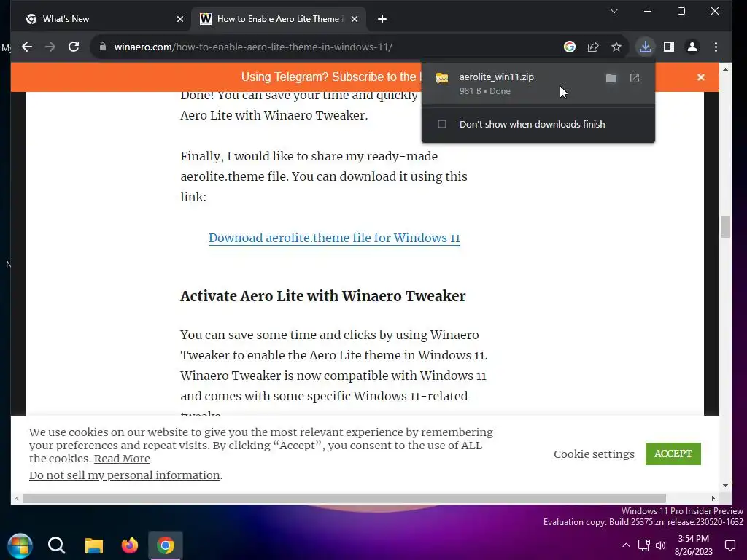Open a new tab with the plus button

(x=382, y=19)
